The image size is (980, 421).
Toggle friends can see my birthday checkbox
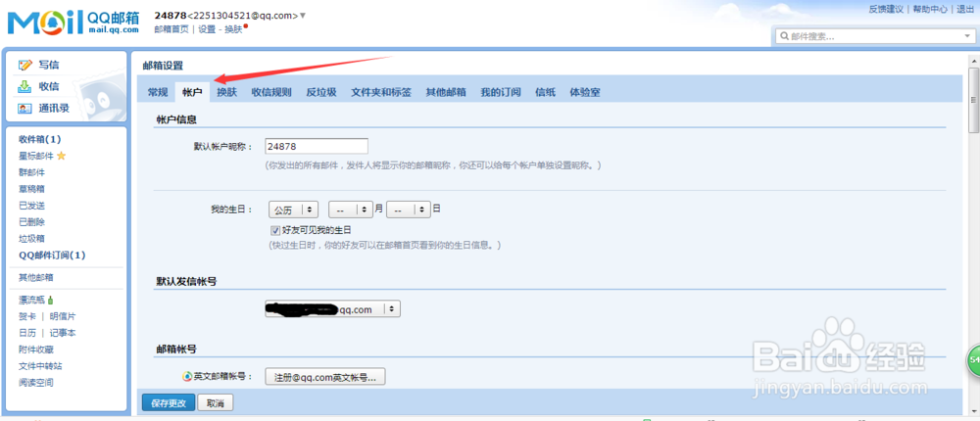[275, 230]
